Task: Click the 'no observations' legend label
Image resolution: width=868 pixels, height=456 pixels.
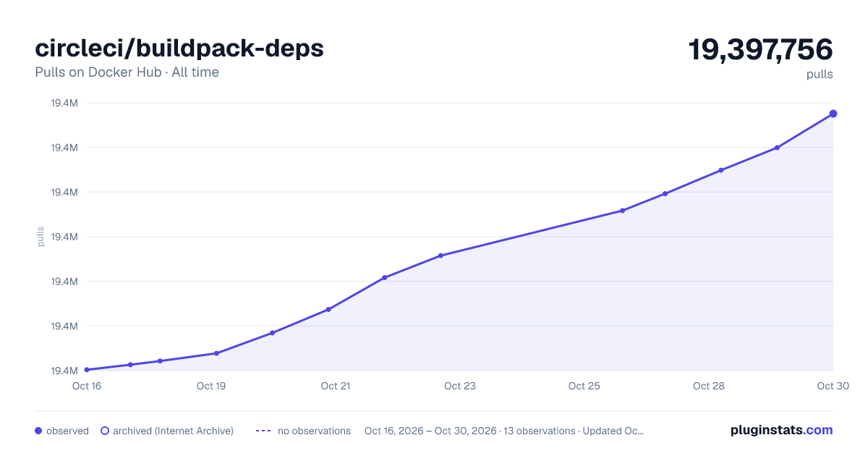Action: (x=314, y=431)
